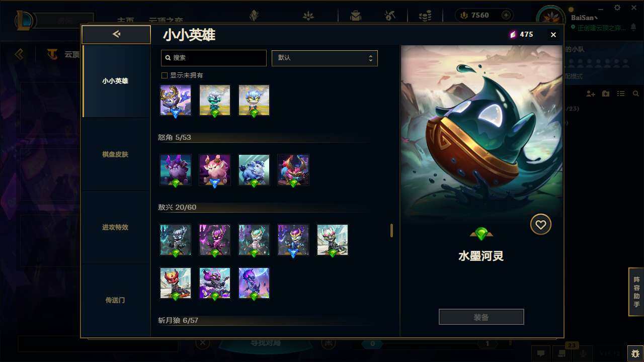The image size is (644, 362).
Task: Click the bug report icon at bottom right
Action: coord(635,353)
